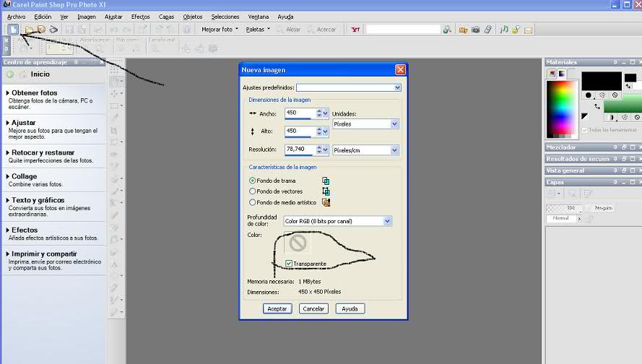Click the envelope e-mail toolbar icon
The image size is (642, 364).
point(528,30)
